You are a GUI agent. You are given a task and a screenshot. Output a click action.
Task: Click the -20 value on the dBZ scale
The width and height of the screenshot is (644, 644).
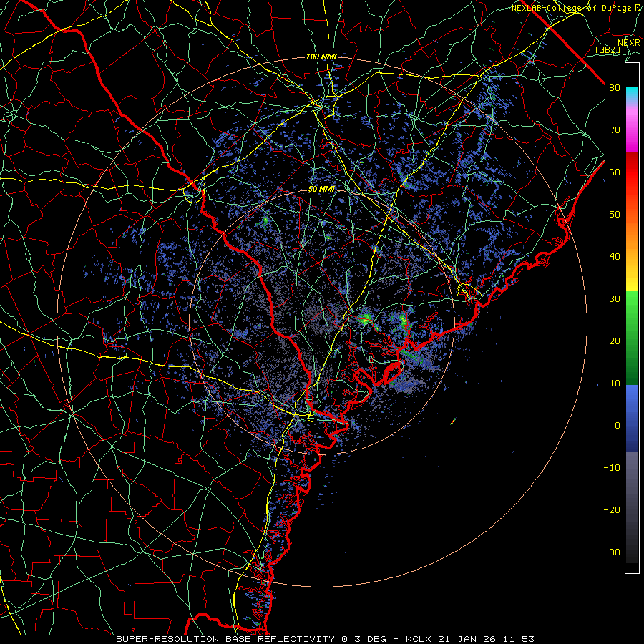pyautogui.click(x=612, y=509)
